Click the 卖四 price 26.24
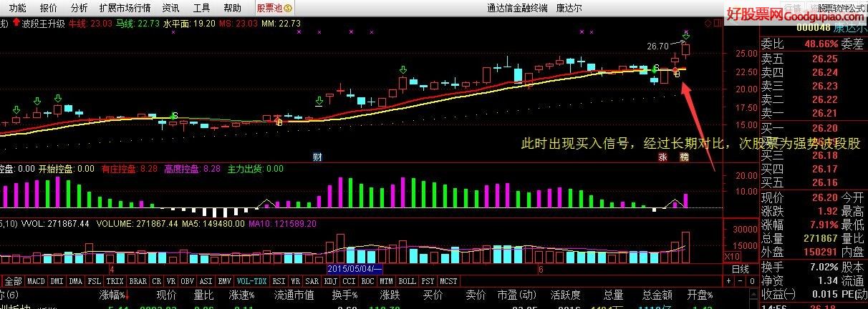The height and width of the screenshot is (309, 868). (826, 72)
